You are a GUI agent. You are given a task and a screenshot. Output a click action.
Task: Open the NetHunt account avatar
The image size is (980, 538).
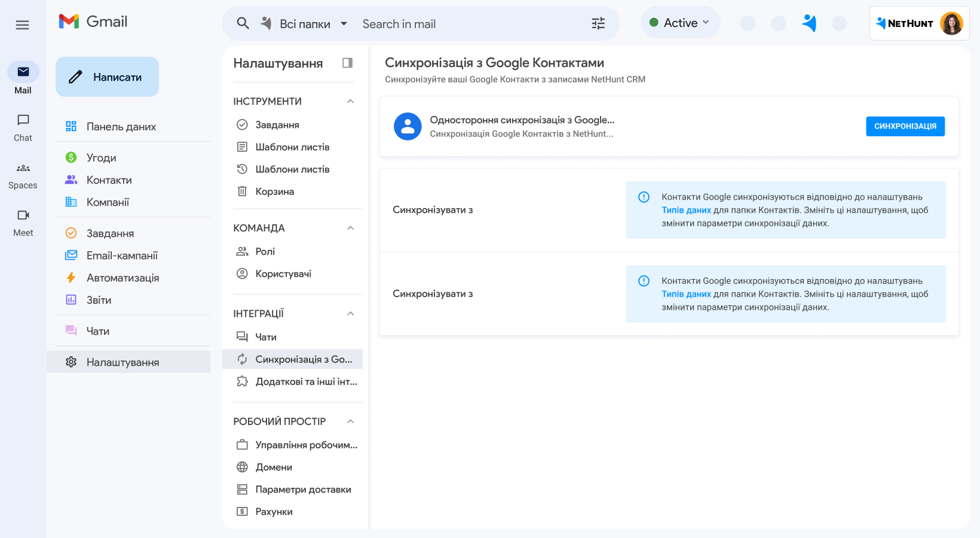pyautogui.click(x=951, y=23)
